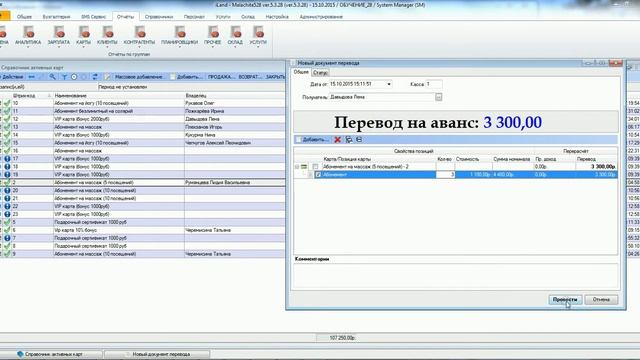Click blue info status icon of card 17

pos(7,159)
